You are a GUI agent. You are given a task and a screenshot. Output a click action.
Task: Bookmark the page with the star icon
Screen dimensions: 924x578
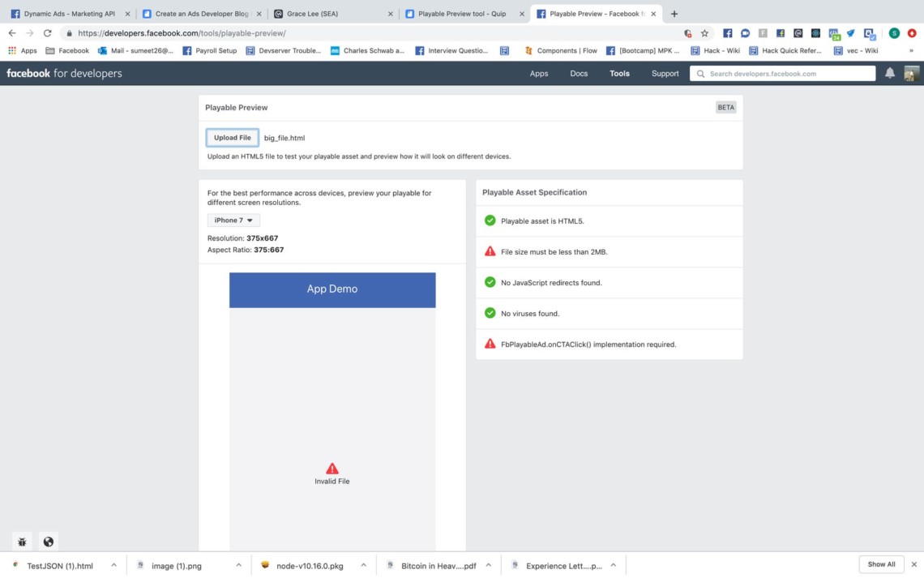pos(704,33)
